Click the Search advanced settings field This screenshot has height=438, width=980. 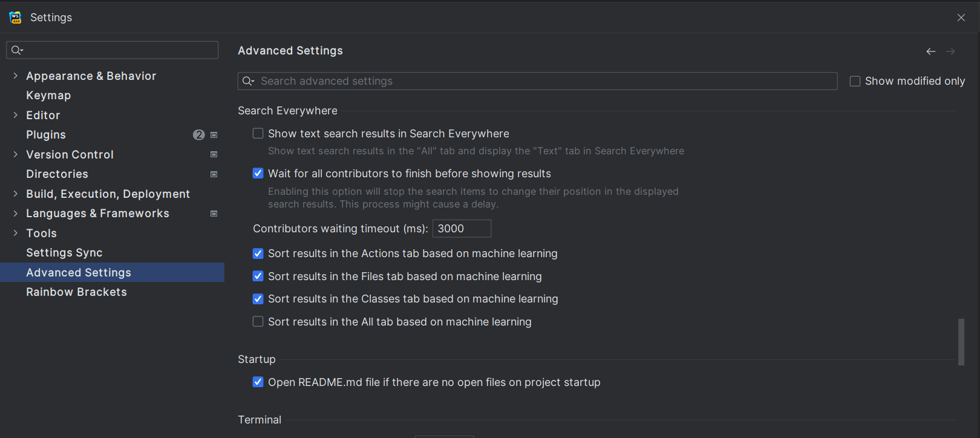(544, 81)
